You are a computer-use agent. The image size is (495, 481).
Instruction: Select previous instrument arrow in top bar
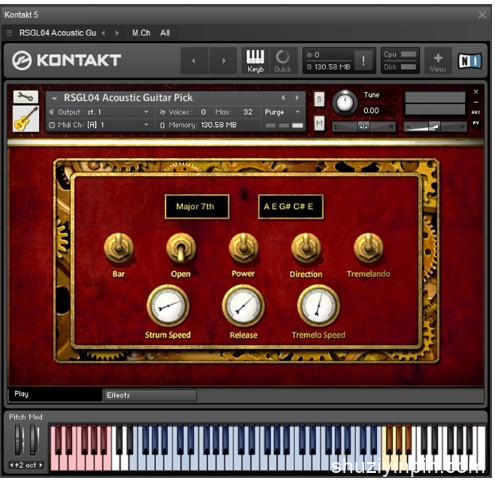(103, 33)
